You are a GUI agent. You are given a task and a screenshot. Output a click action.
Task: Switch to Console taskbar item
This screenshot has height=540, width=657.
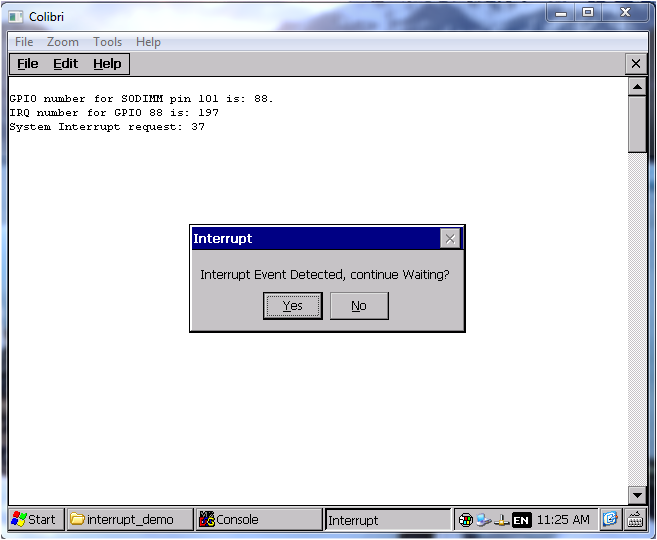point(259,519)
